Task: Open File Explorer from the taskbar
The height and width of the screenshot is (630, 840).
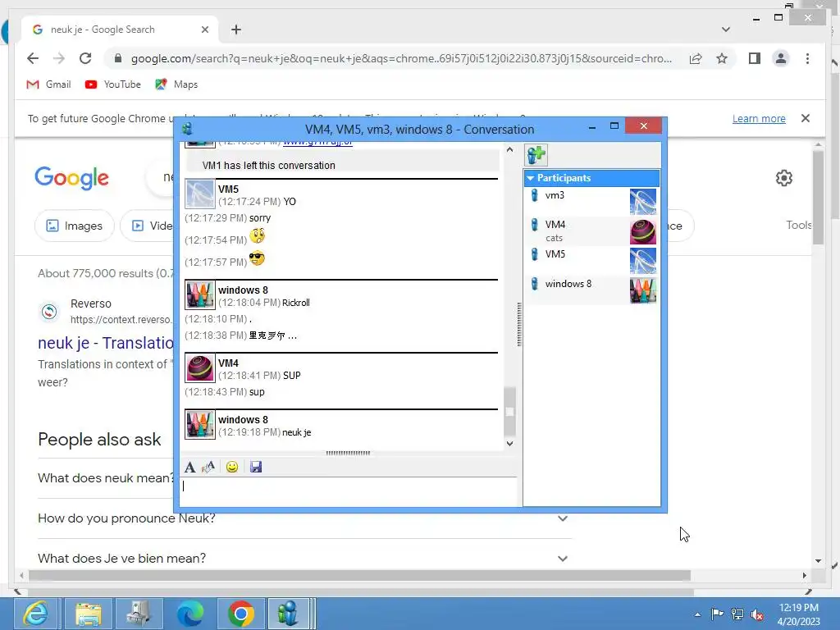Action: pos(87,614)
